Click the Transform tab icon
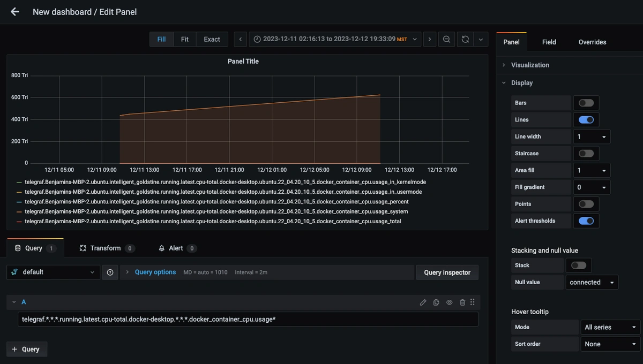 (x=83, y=248)
